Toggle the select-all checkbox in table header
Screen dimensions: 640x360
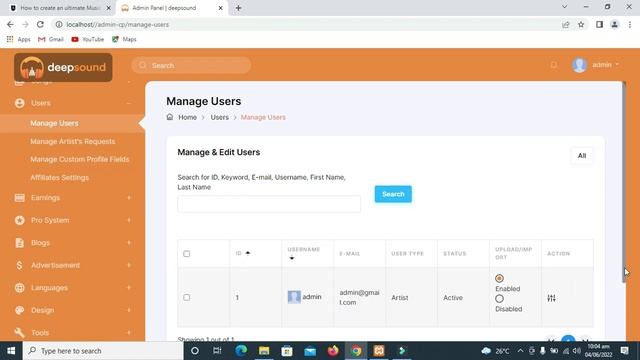pos(187,254)
